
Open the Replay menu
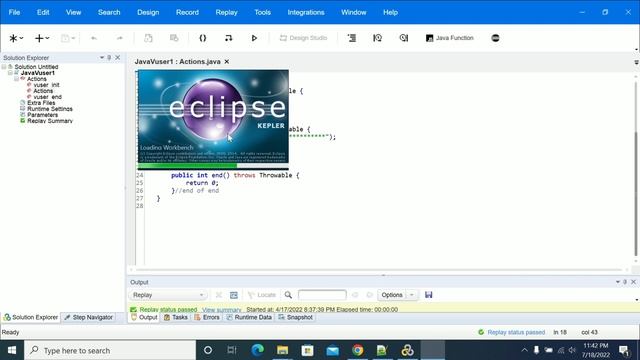[227, 12]
